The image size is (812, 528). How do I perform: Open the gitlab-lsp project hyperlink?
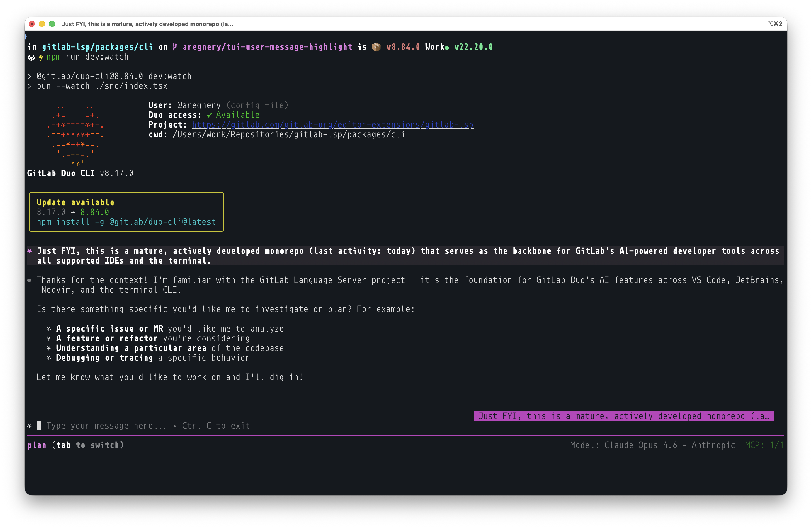333,125
